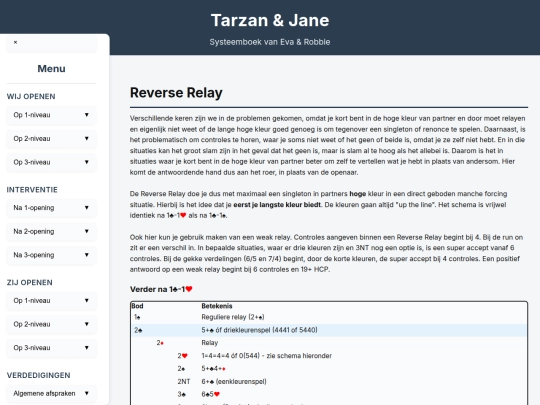Select the 3♣ '6♣5♥' table row

click(329, 394)
